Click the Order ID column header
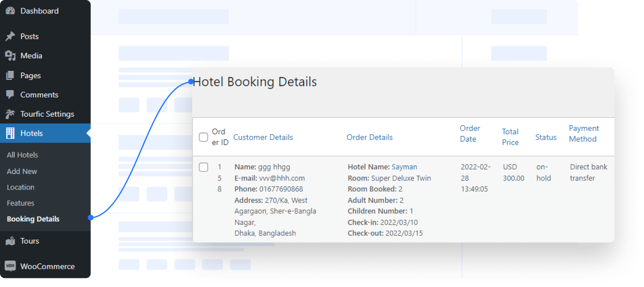 coord(220,137)
